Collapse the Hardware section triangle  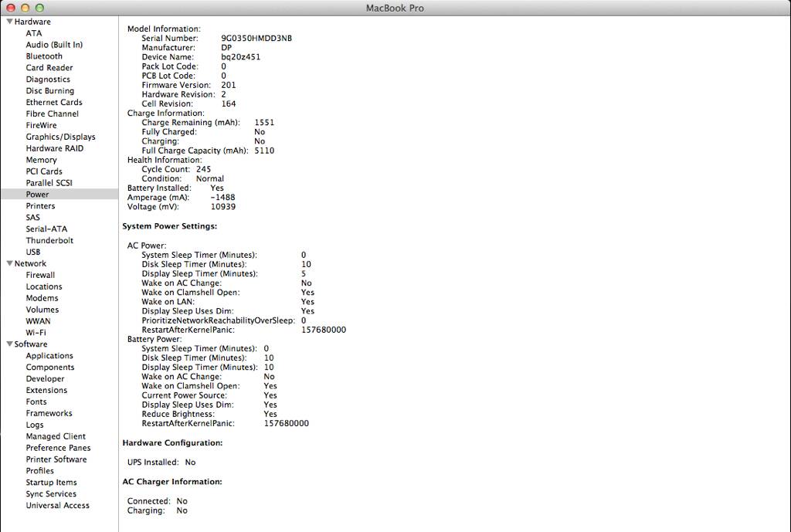tap(9, 22)
